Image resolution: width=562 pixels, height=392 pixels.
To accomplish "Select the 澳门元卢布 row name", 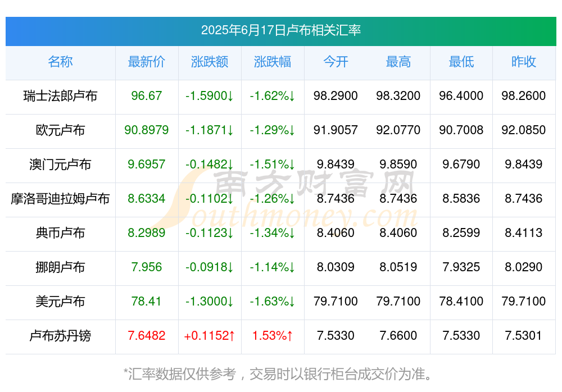I will 60,165.
